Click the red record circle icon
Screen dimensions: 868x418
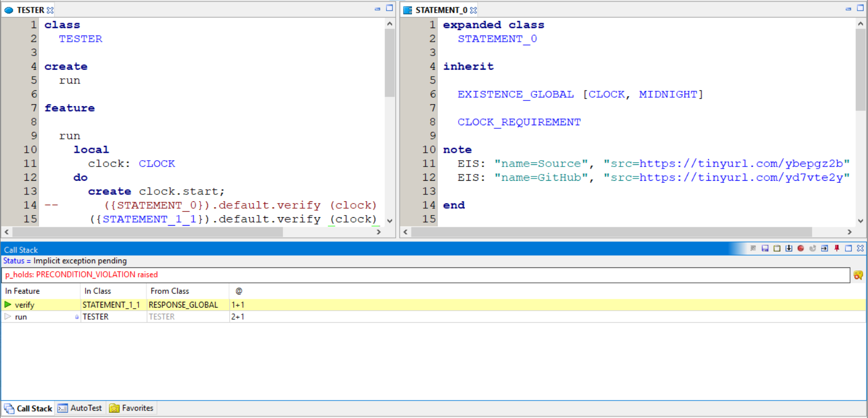(x=801, y=248)
